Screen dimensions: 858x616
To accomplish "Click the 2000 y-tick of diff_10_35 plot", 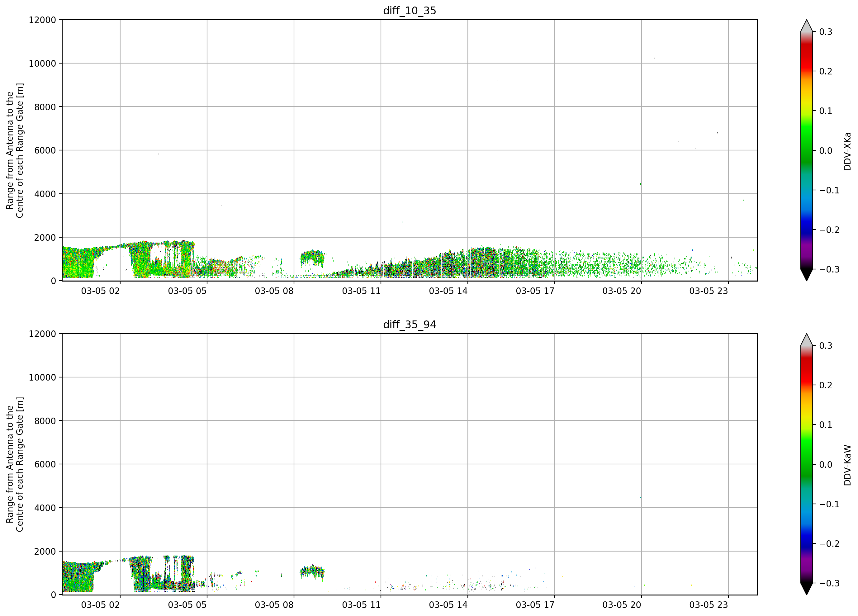I will tap(45, 238).
